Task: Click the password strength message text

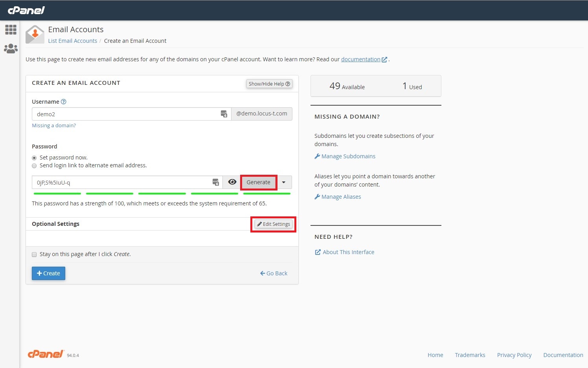Action: (149, 203)
